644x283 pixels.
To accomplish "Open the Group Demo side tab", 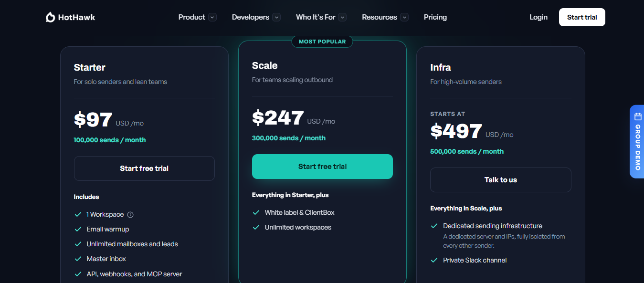I will pos(637,142).
